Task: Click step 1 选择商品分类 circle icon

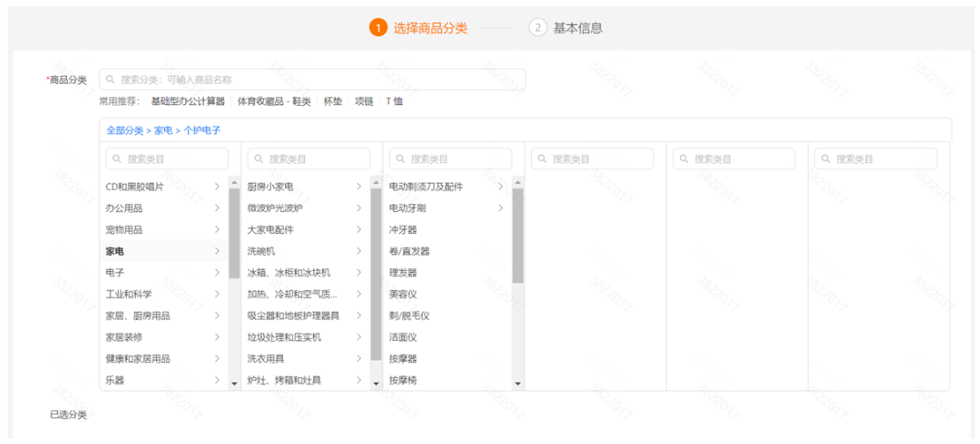Action: tap(378, 27)
